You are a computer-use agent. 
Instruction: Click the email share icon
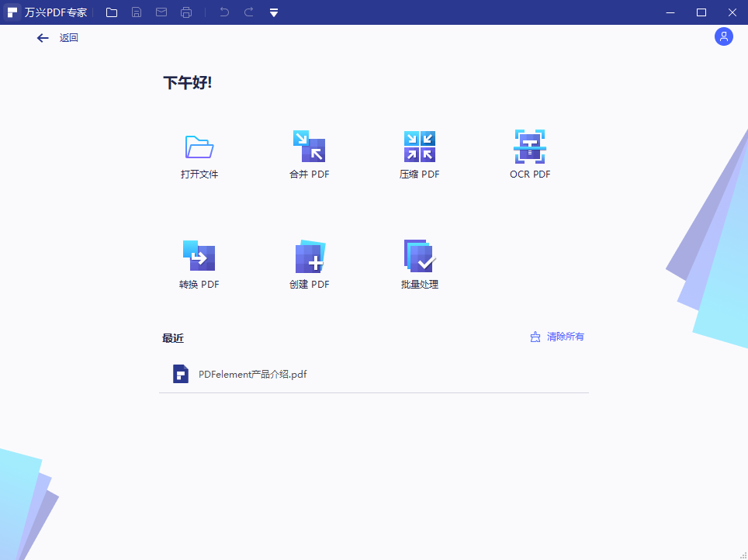[161, 12]
